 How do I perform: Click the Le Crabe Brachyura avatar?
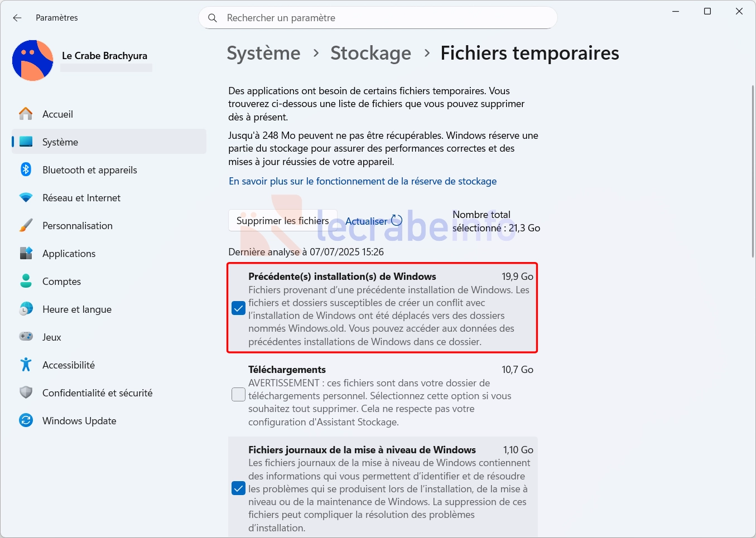(33, 60)
